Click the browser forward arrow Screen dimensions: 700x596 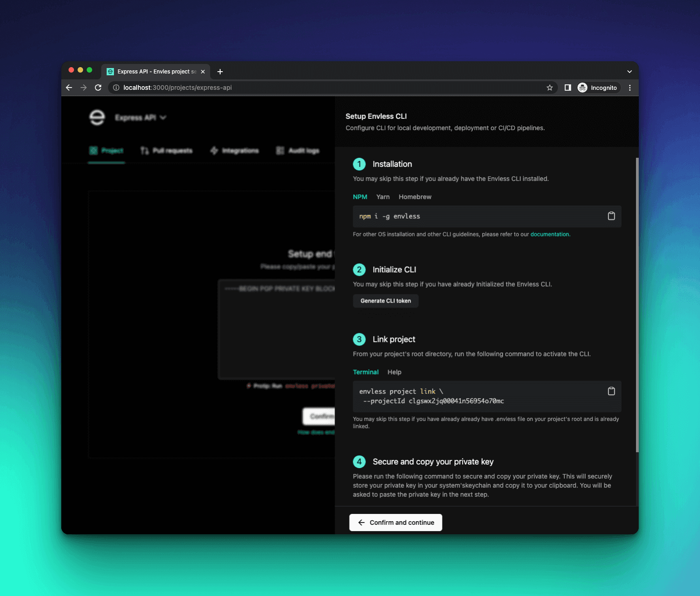pyautogui.click(x=84, y=88)
